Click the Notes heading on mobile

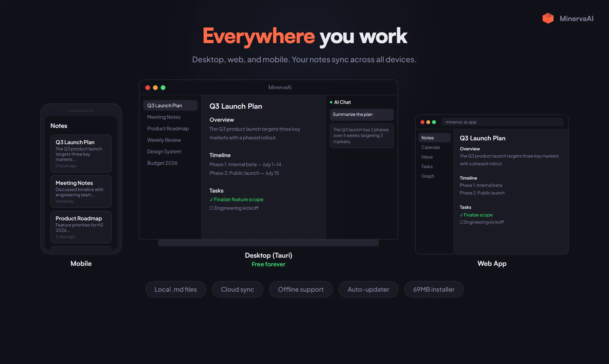[59, 126]
